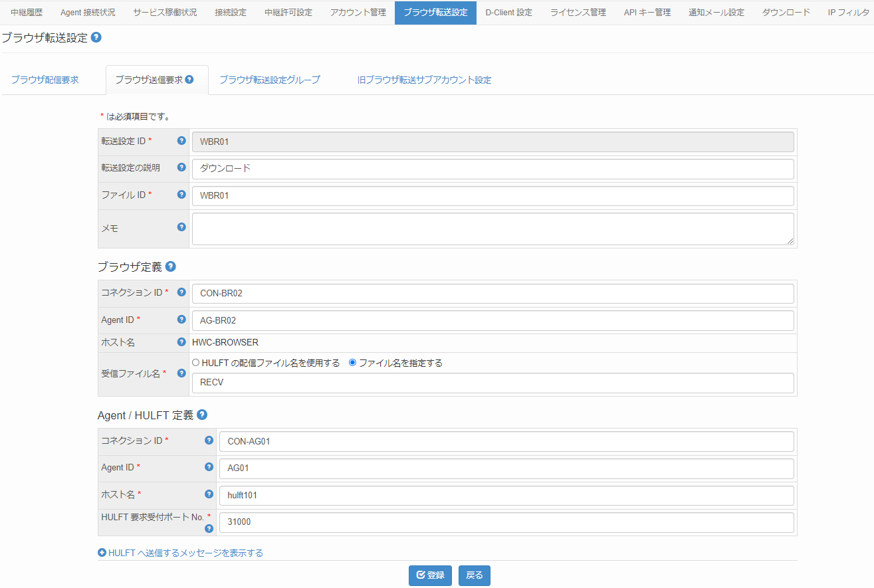This screenshot has height=588, width=874.
Task: Open help for AG01 Agent ID field
Action: click(x=209, y=467)
